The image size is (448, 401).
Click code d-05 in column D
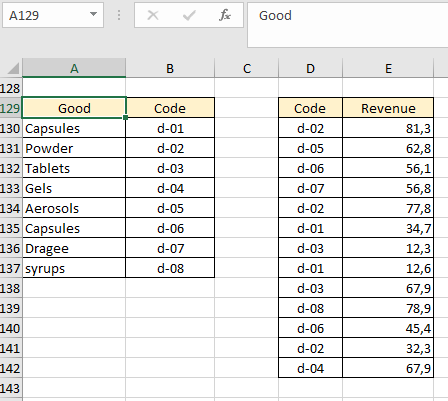[310, 148]
